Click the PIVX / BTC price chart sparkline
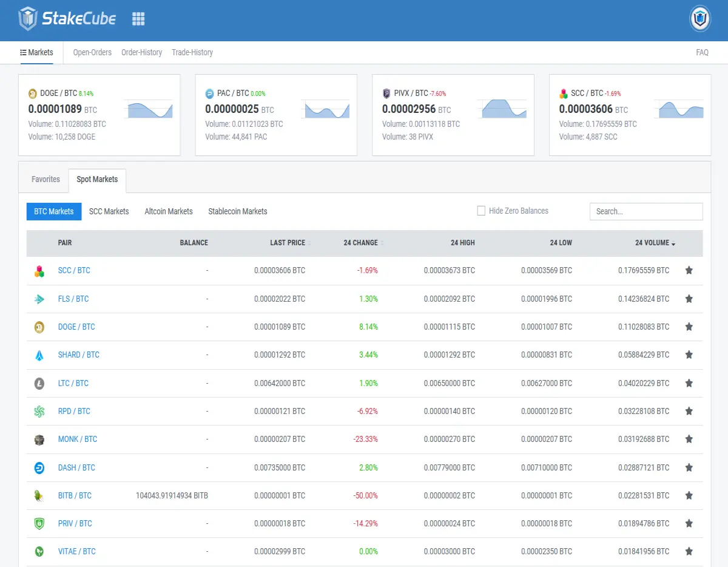 pos(502,109)
